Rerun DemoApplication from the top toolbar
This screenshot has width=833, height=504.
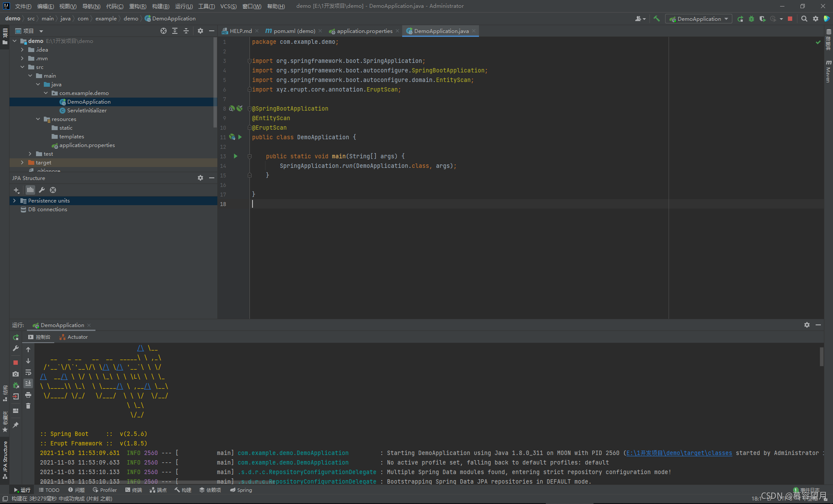point(740,19)
